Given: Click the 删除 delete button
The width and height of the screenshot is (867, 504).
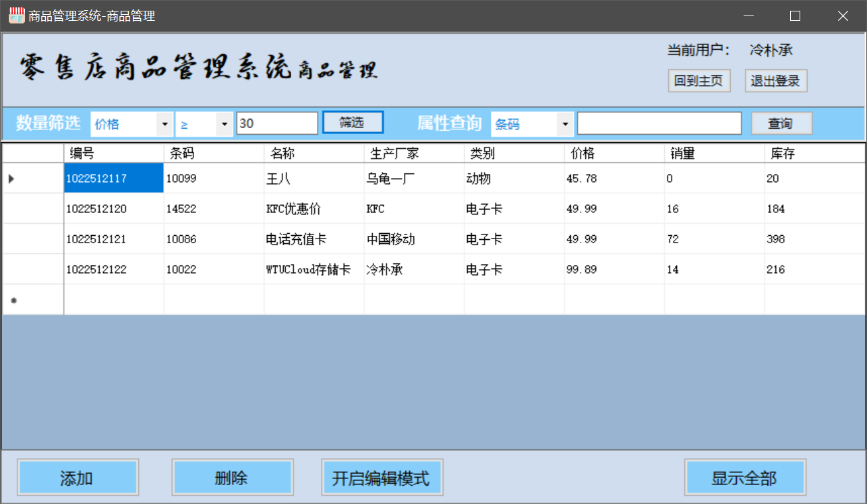Looking at the screenshot, I should click(232, 478).
